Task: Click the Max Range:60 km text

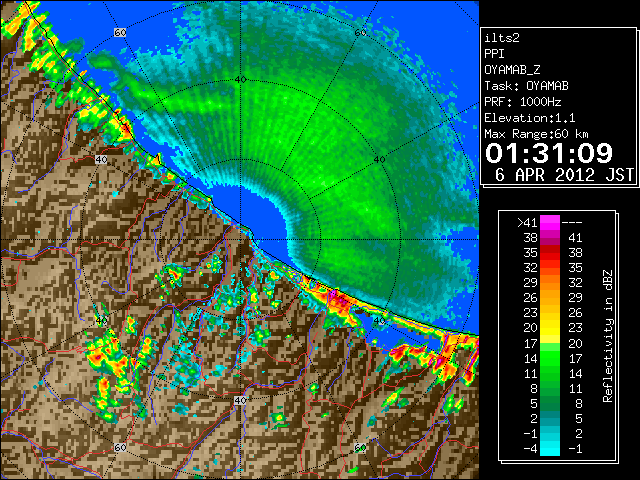Action: (x=536, y=134)
